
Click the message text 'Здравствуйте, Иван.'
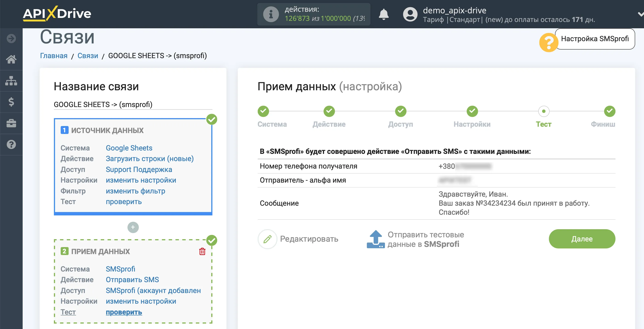tap(473, 194)
